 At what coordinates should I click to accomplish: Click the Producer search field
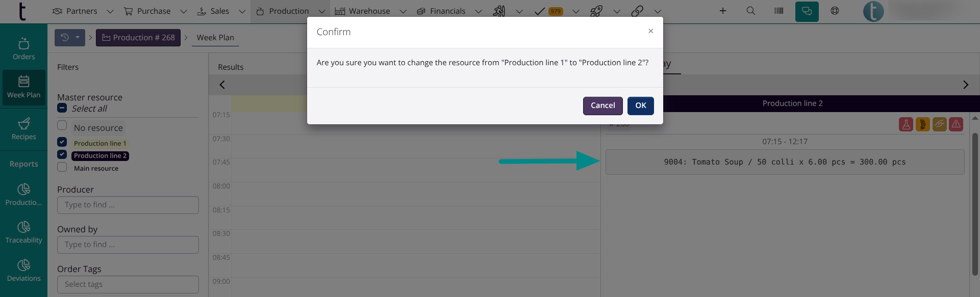[128, 205]
